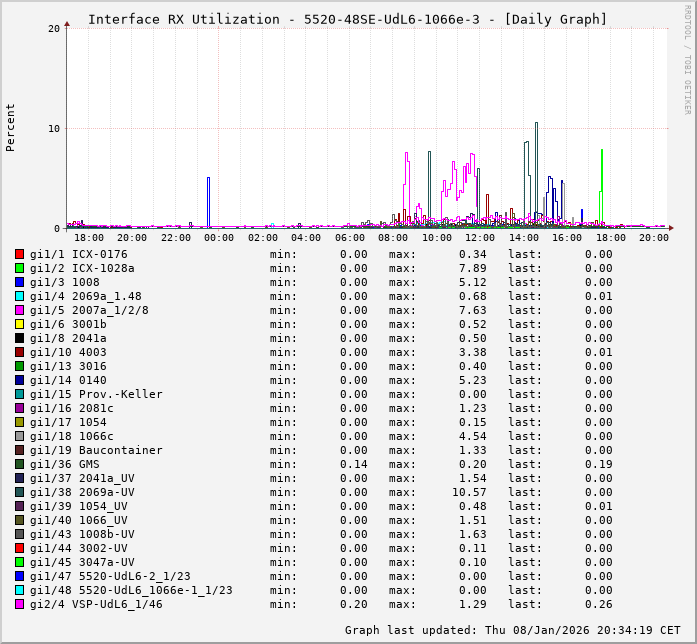
Task: Click the max value 10.57 for gi1/38
Action: 469,492
